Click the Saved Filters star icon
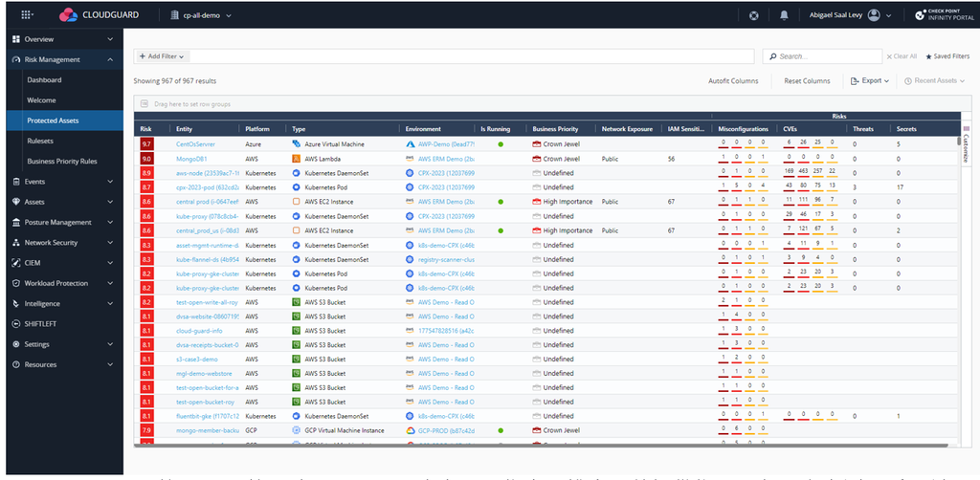The height and width of the screenshot is (480, 980). (927, 56)
